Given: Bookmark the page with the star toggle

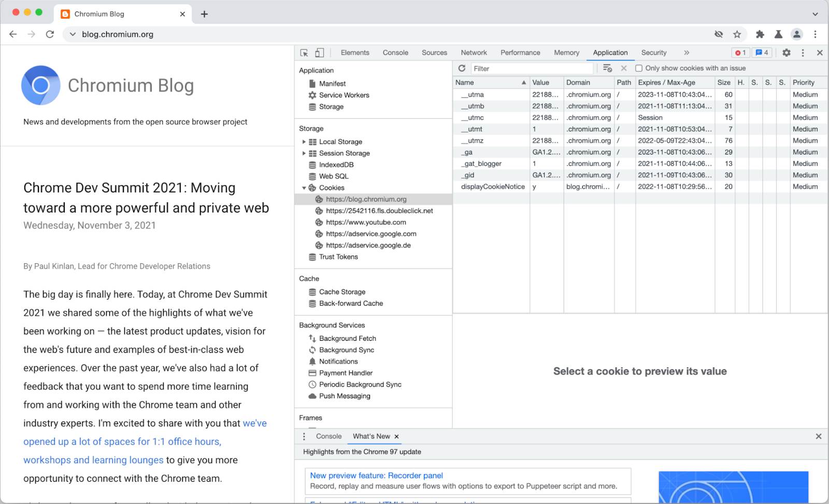Looking at the screenshot, I should (736, 34).
